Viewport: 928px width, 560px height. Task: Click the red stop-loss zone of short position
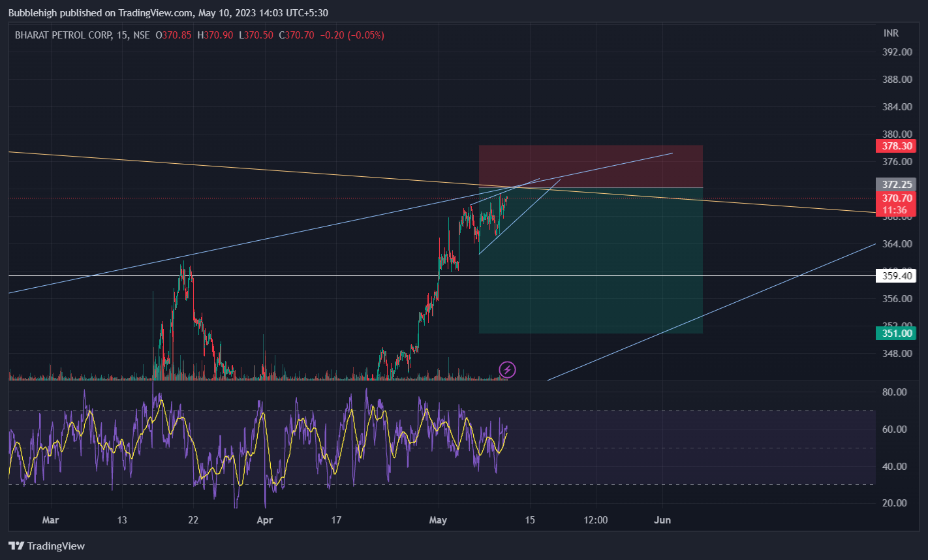coord(591,166)
